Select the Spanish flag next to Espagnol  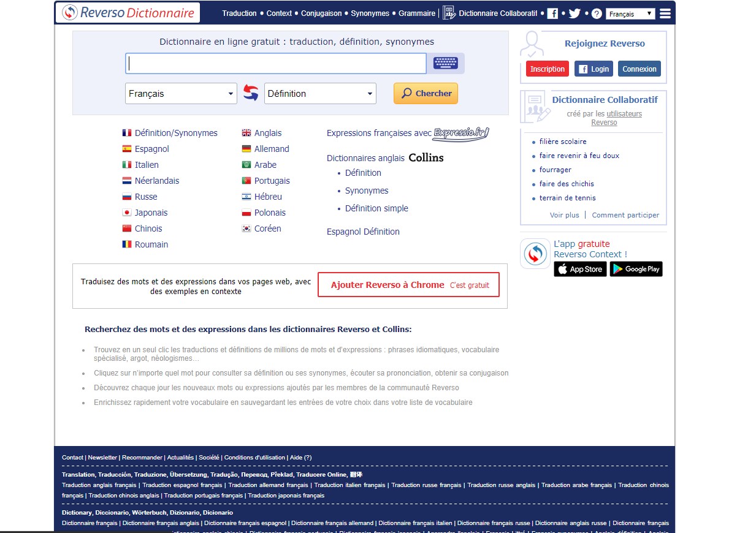pos(126,148)
